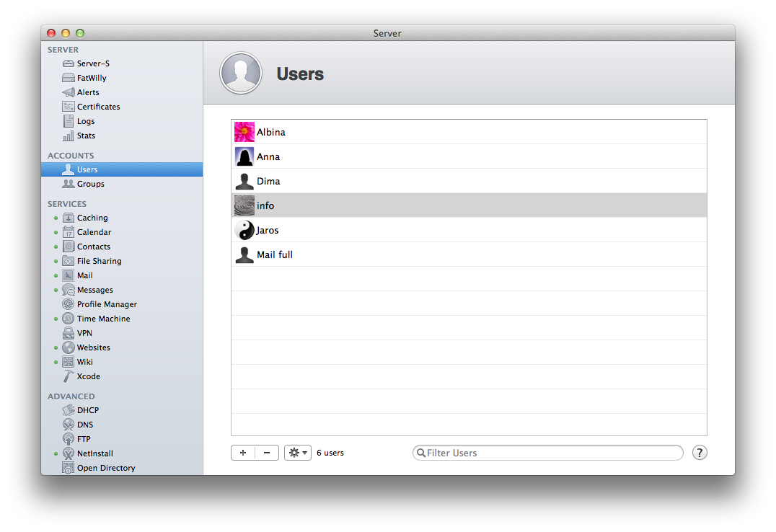Click the Caching service icon

pos(69,218)
